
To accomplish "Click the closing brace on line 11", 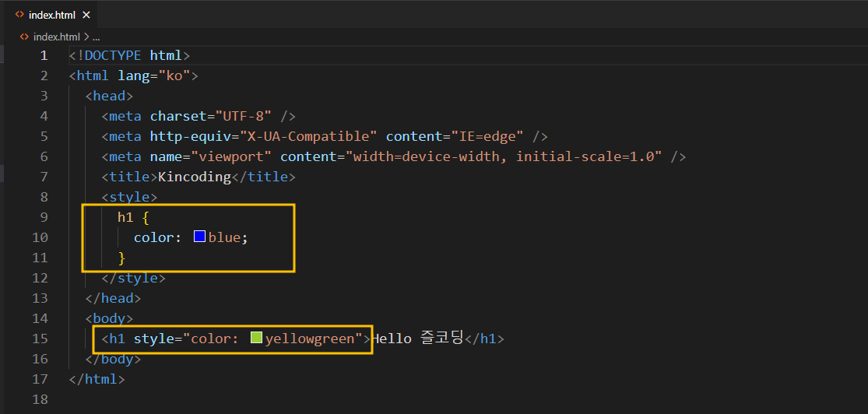I will click(x=121, y=258).
